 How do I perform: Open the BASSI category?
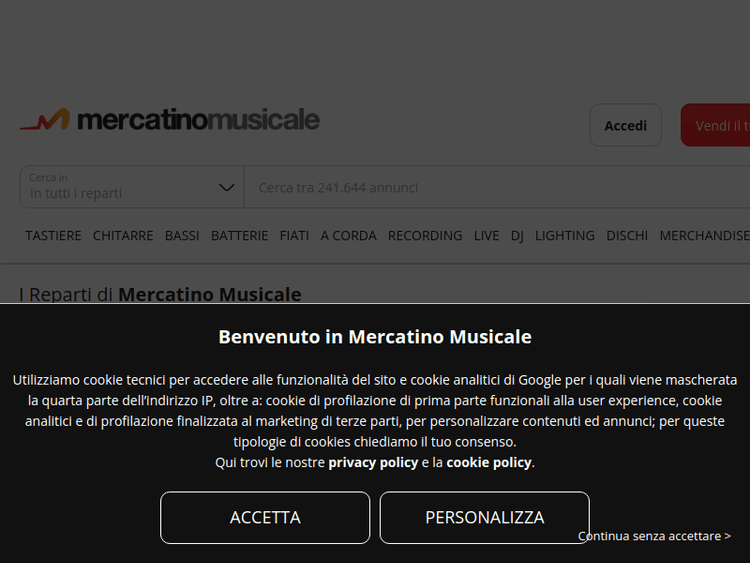[182, 236]
